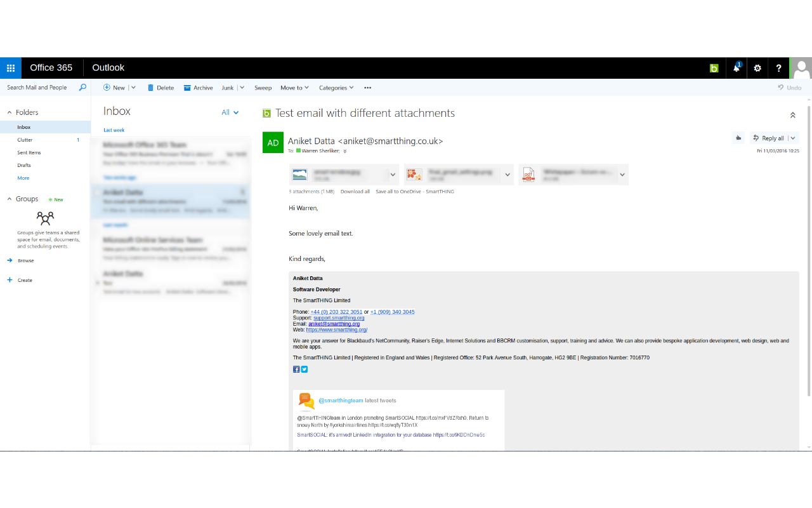The width and height of the screenshot is (812, 508).
Task: Click the Browse arrow icon
Action: click(x=10, y=260)
